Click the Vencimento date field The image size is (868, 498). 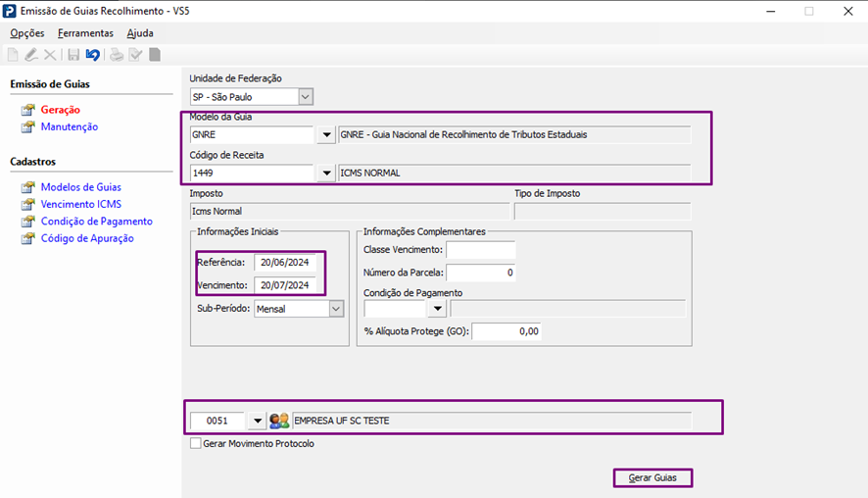pyautogui.click(x=285, y=285)
